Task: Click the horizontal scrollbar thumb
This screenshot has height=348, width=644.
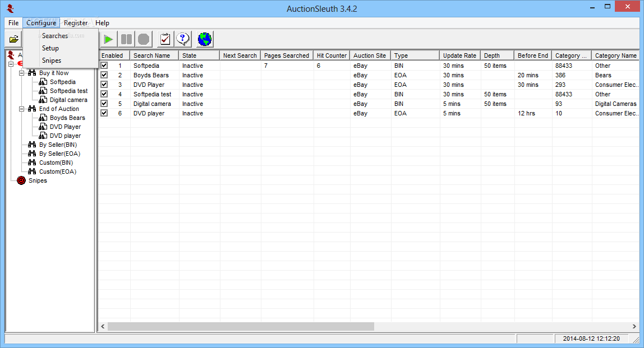Action: (x=241, y=326)
